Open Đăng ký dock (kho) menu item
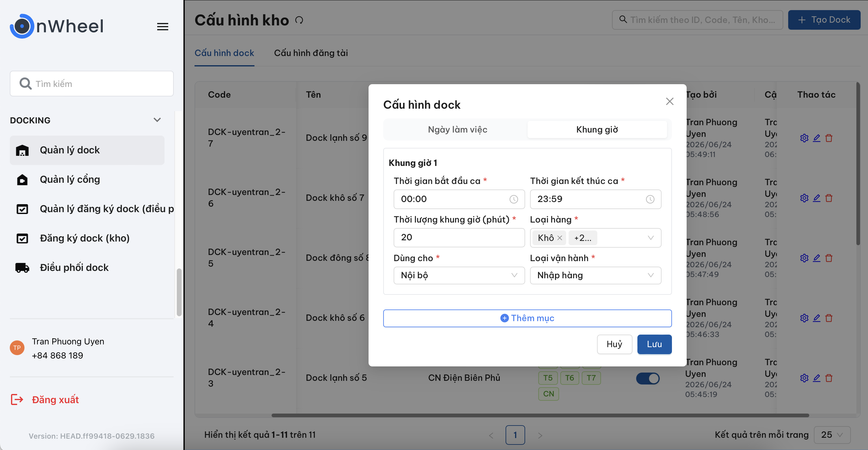 pos(87,238)
